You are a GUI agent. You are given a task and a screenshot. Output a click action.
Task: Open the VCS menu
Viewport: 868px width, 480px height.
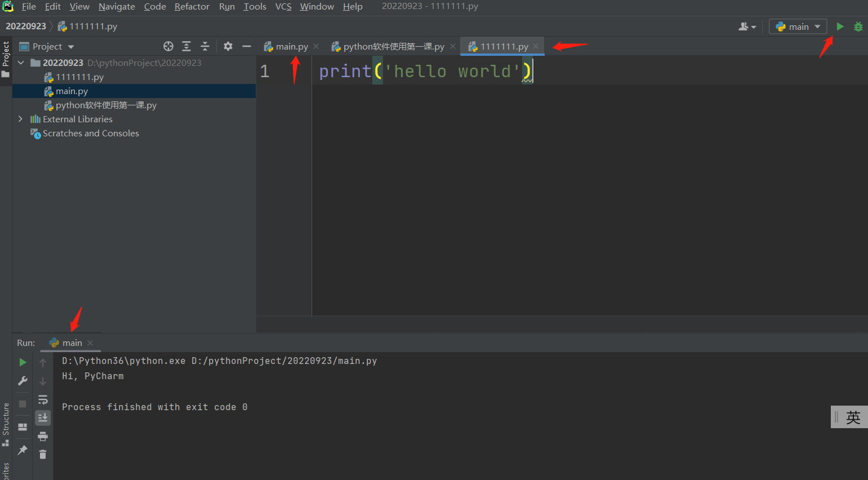[x=283, y=6]
